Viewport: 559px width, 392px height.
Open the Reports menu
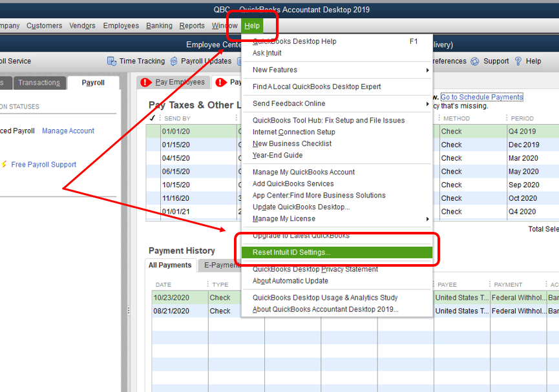point(192,26)
